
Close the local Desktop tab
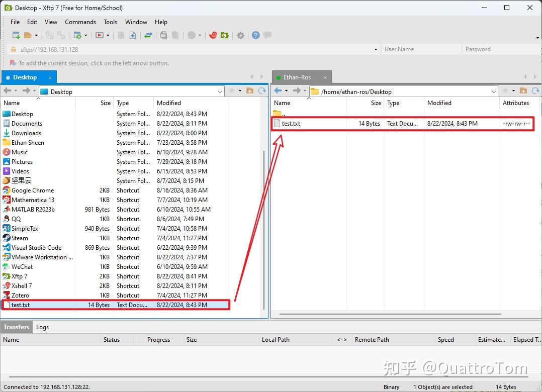[50, 78]
